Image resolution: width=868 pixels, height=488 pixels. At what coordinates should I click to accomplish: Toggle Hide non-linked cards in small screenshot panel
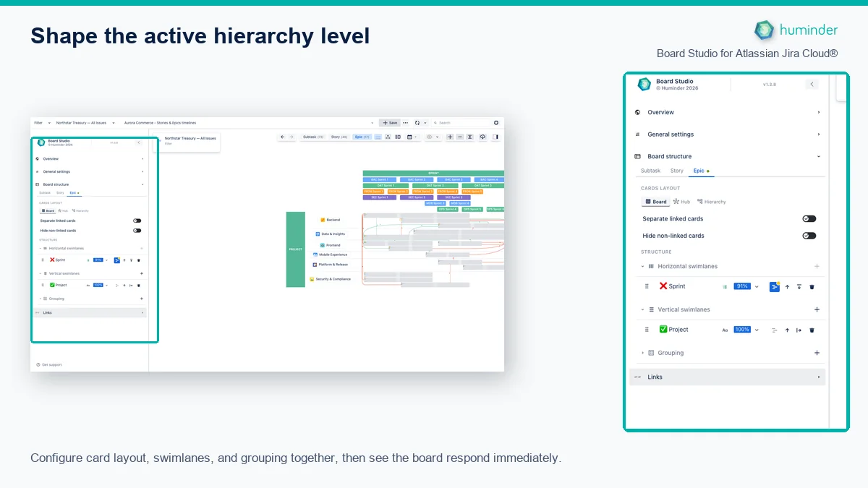click(137, 231)
